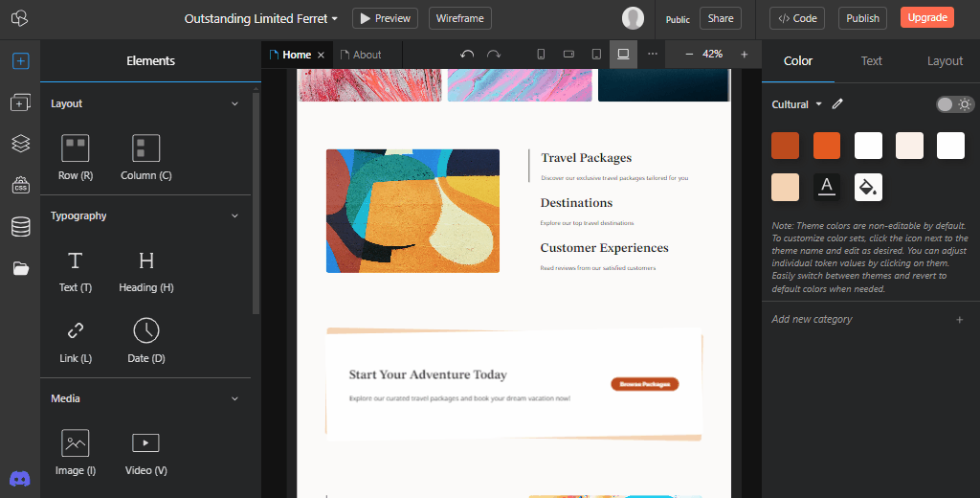Image resolution: width=980 pixels, height=498 pixels.
Task: Select the Travel Packages heading
Action: tap(587, 158)
